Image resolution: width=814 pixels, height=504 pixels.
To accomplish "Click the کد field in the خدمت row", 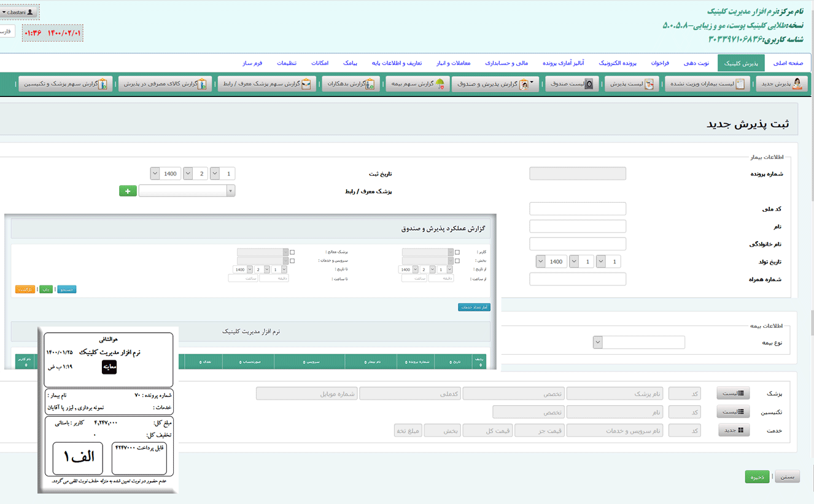I will coord(684,430).
